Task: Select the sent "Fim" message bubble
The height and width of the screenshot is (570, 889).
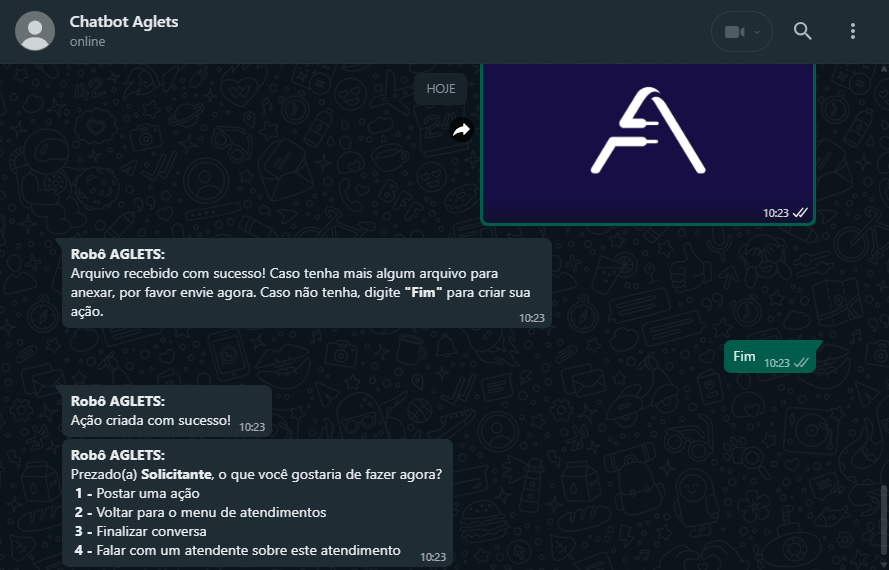Action: (770, 357)
